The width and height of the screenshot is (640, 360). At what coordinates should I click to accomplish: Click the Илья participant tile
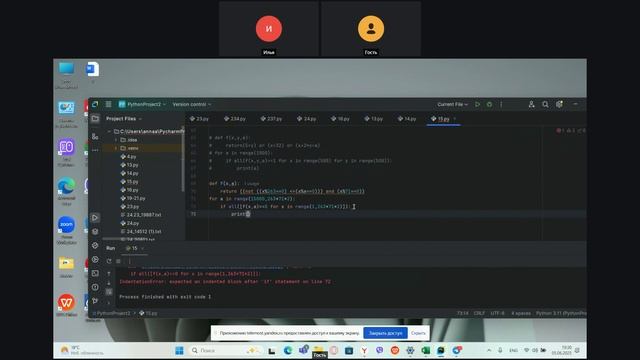269,29
